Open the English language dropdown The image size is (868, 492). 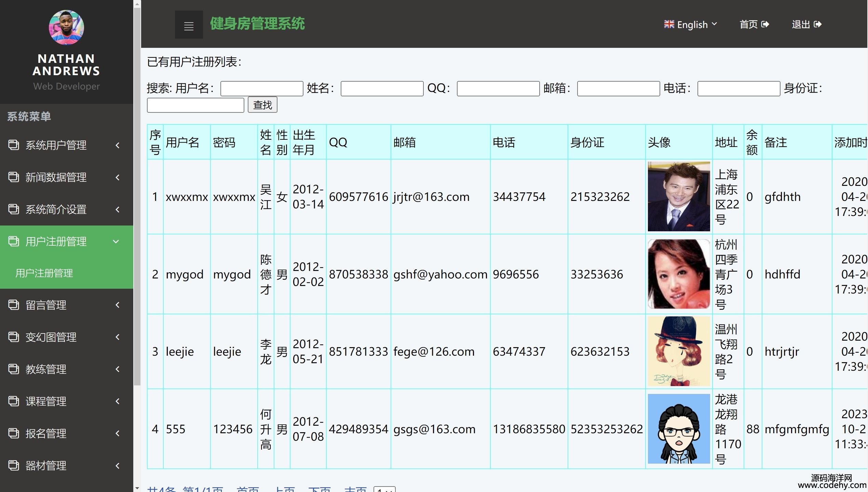(690, 25)
